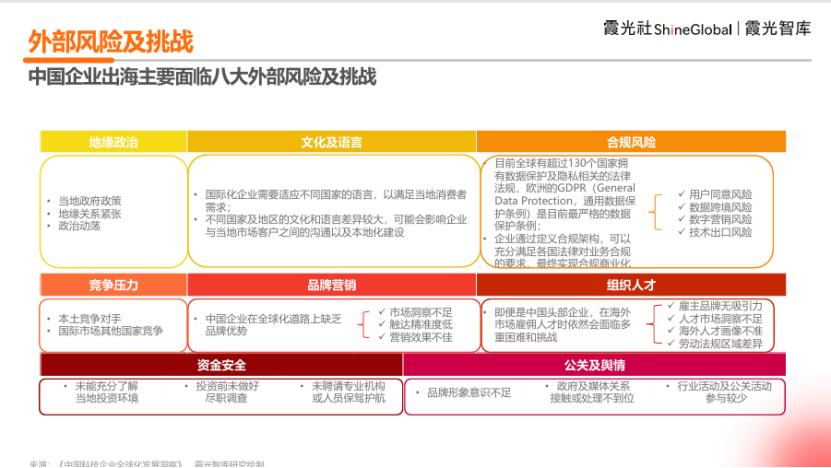This screenshot has width=831, height=468.
Task: Click the text 不同国家及地区的文化和语言差异较大
Action: click(294, 219)
